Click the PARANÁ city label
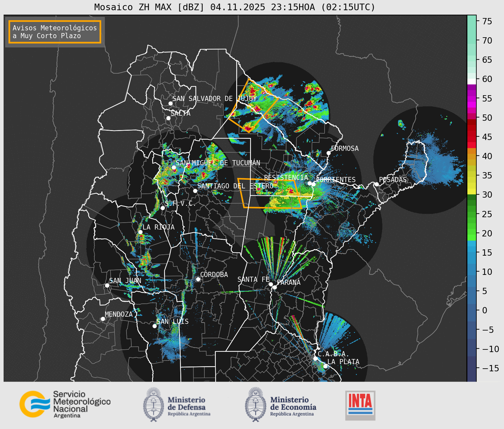The width and height of the screenshot is (504, 429). [x=289, y=282]
